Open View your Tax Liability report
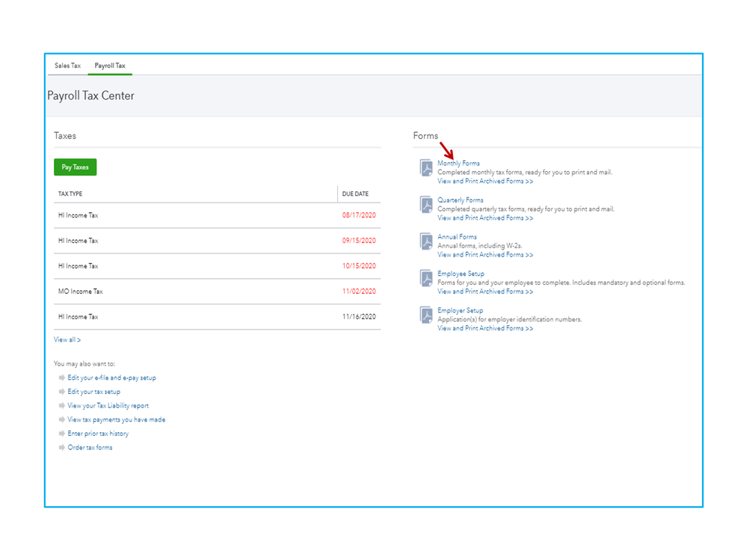Viewport: 747px width, 560px height. [x=108, y=406]
